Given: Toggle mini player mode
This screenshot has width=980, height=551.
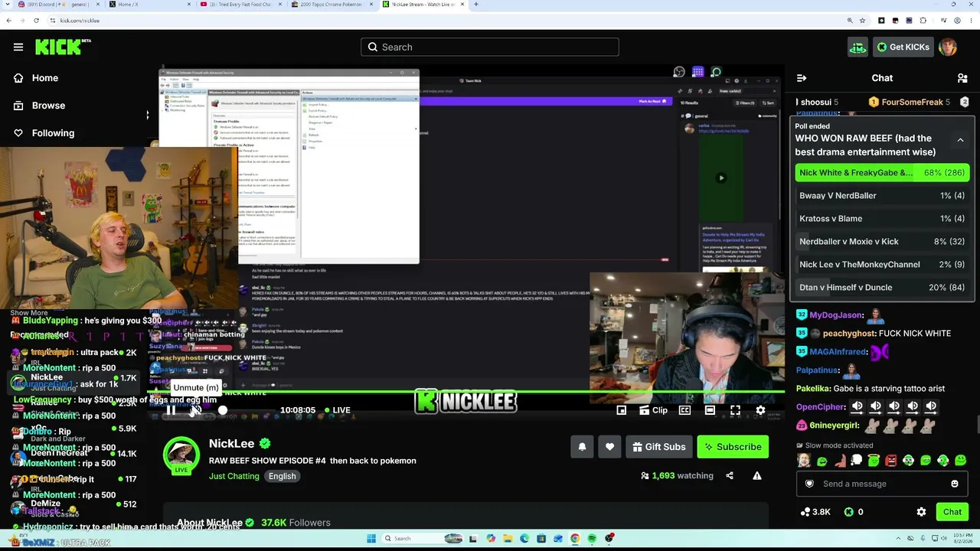Looking at the screenshot, I should point(622,410).
